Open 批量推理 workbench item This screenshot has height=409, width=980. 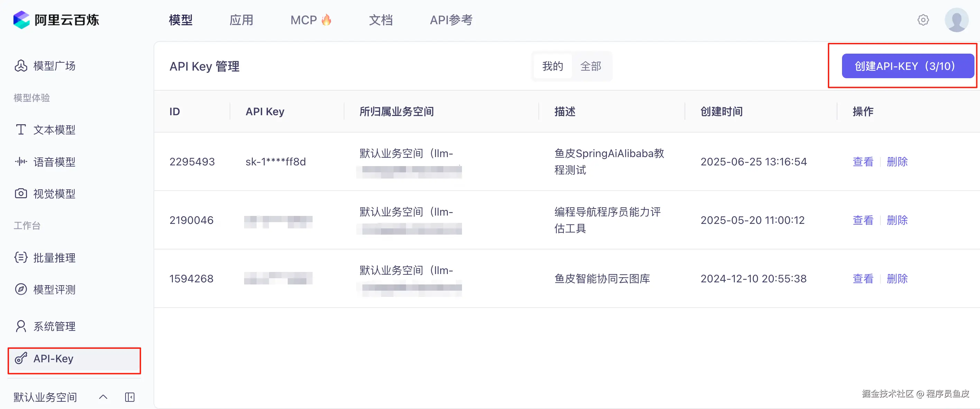(x=54, y=257)
